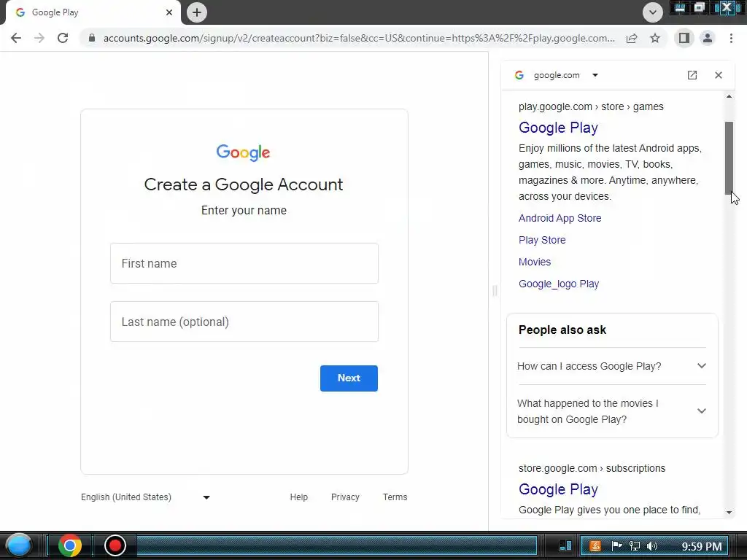
Task: Open new tab with plus button
Action: [x=197, y=12]
